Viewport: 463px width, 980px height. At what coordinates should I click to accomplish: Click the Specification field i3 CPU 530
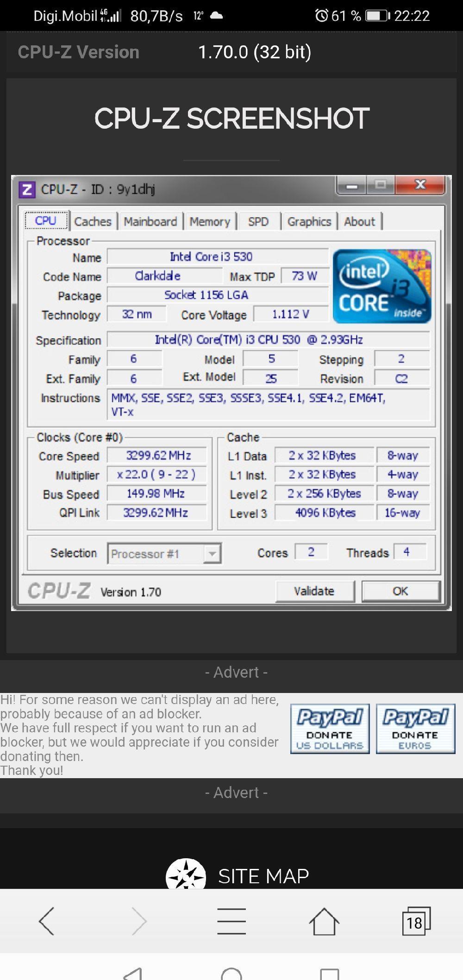[269, 340]
